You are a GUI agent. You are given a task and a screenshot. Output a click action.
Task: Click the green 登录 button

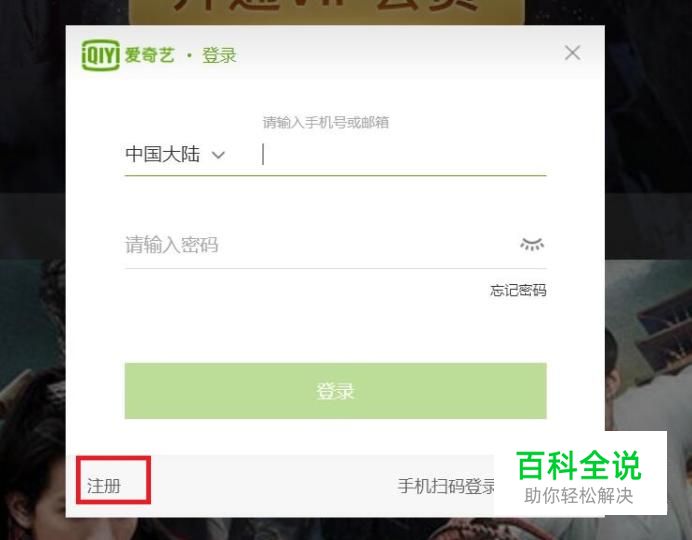coord(335,391)
